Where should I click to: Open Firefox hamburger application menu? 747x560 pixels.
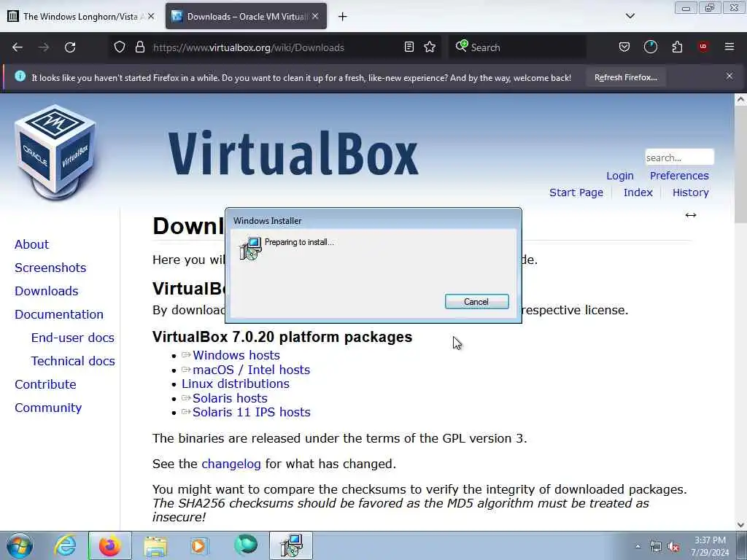[729, 47]
